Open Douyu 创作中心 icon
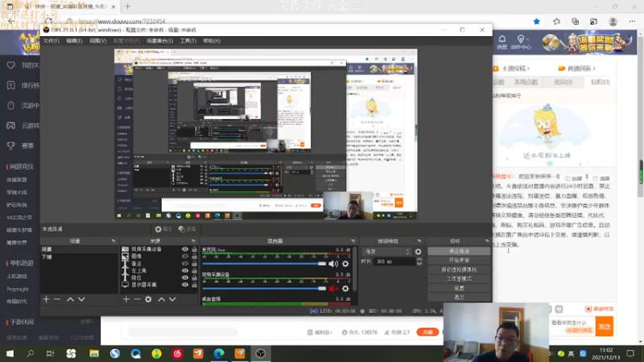Image resolution: width=644 pixels, height=362 pixels. pyautogui.click(x=521, y=42)
